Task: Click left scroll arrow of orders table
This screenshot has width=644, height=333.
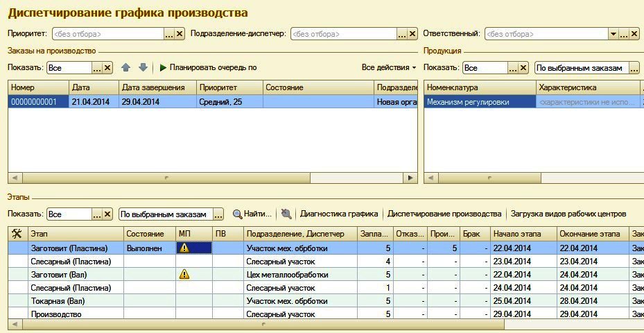Action: pyautogui.click(x=15, y=178)
